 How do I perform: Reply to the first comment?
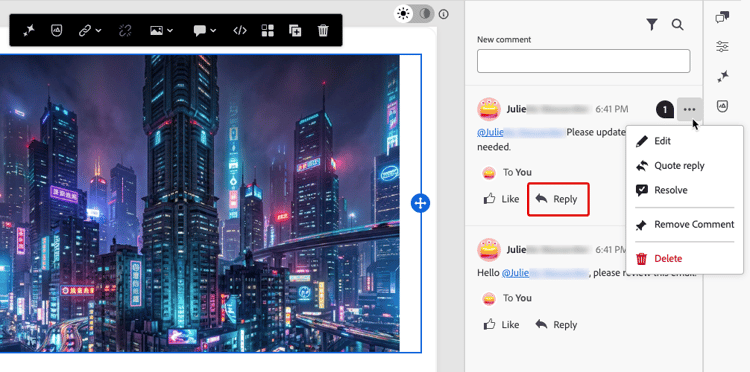[x=558, y=199]
